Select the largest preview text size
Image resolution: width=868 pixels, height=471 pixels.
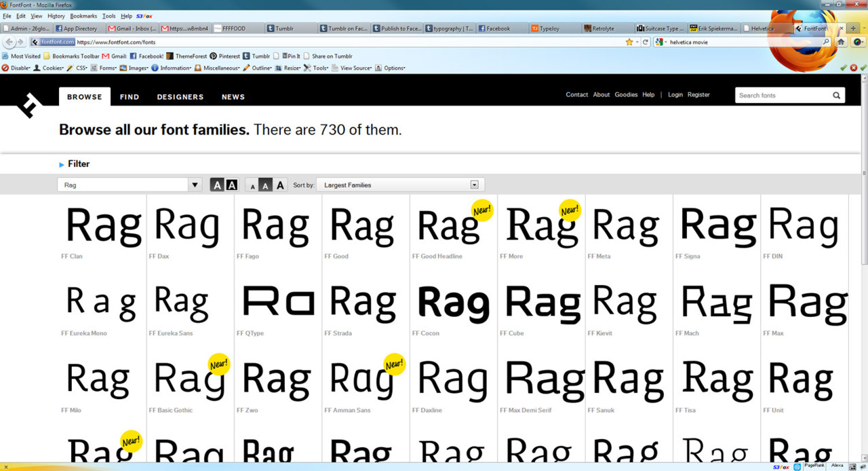pyautogui.click(x=280, y=185)
